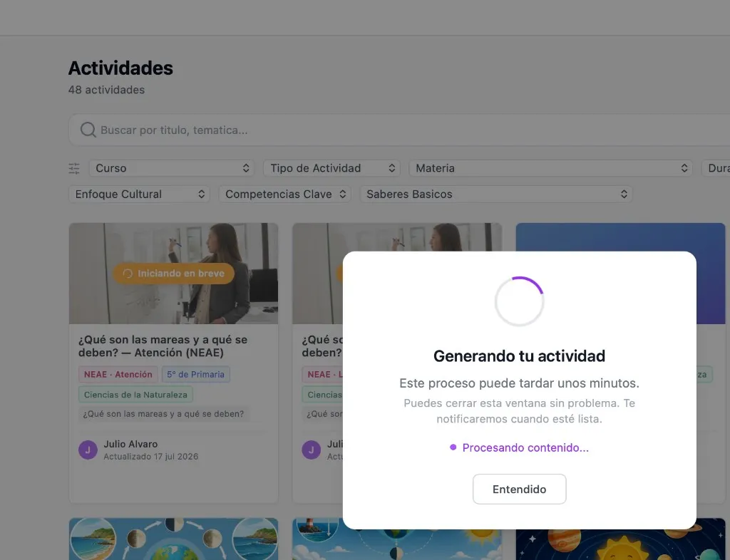Open the lighthouse tide illustration thumbnail
The image size is (730, 560).
[396, 544]
